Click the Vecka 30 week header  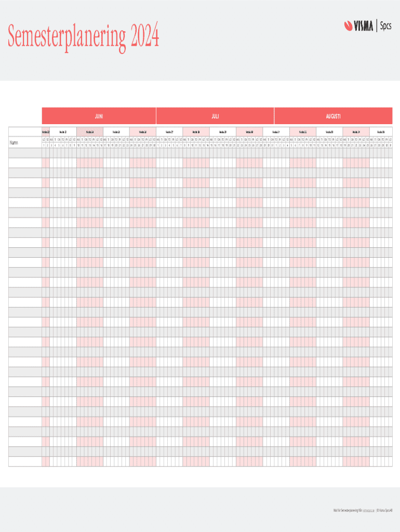pos(249,132)
